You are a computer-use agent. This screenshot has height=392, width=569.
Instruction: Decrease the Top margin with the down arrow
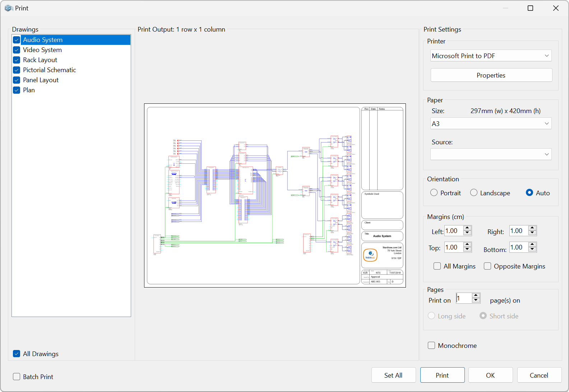tap(467, 249)
